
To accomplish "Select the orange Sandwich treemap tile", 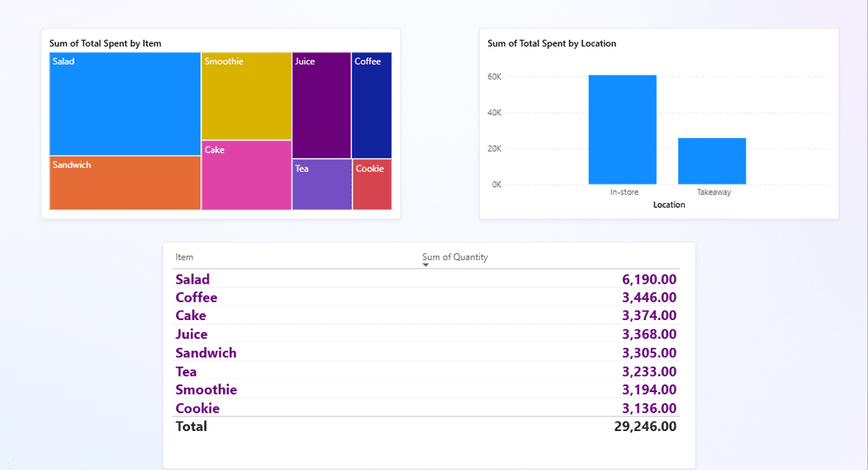I will (125, 185).
